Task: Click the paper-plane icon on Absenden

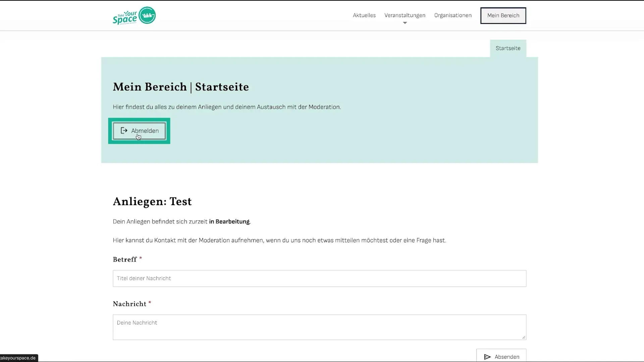Action: coord(487,357)
